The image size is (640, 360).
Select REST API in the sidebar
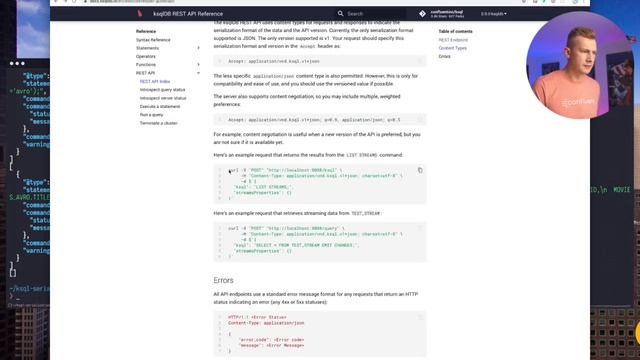(145, 73)
